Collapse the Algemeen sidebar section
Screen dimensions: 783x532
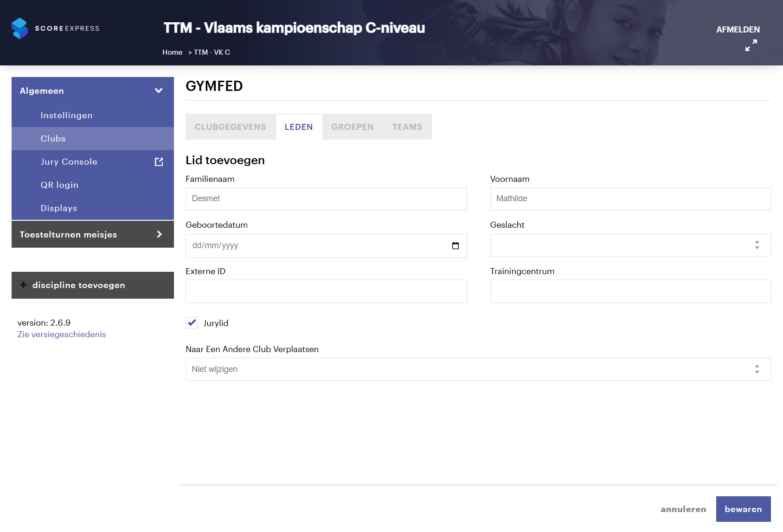click(159, 91)
